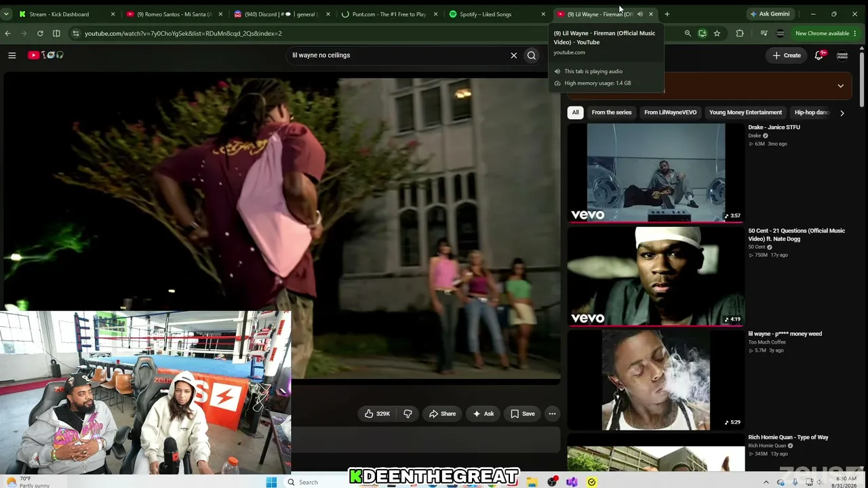Screen dimensions: 868x488
Task: Open 'Rich Homie Quan - Type of Way' title
Action: (788, 437)
